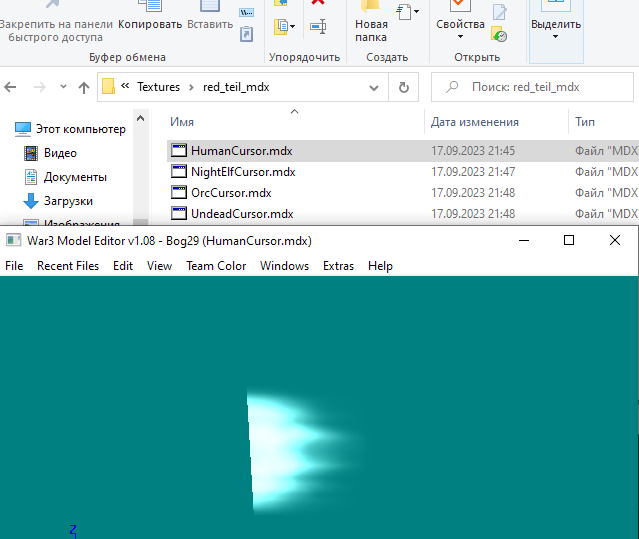Open Загрузки in navigation pane
The image size is (639, 539).
click(x=58, y=201)
